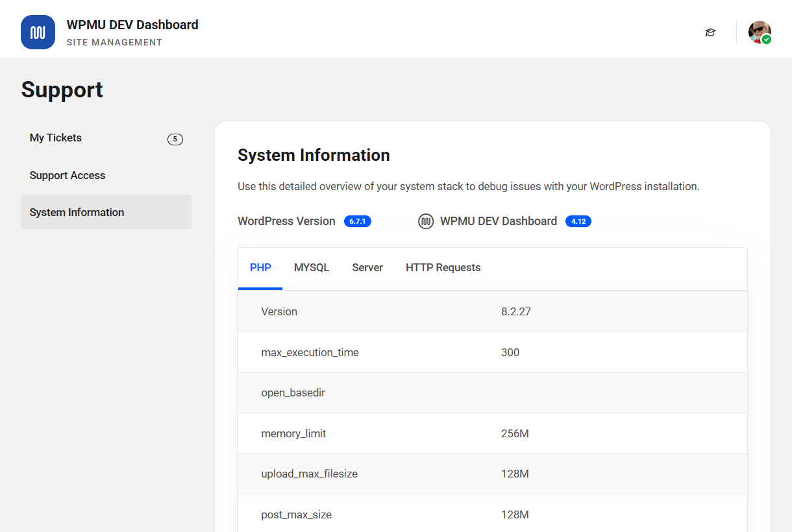792x532 pixels.
Task: Open My Tickets in sidebar
Action: coord(106,138)
